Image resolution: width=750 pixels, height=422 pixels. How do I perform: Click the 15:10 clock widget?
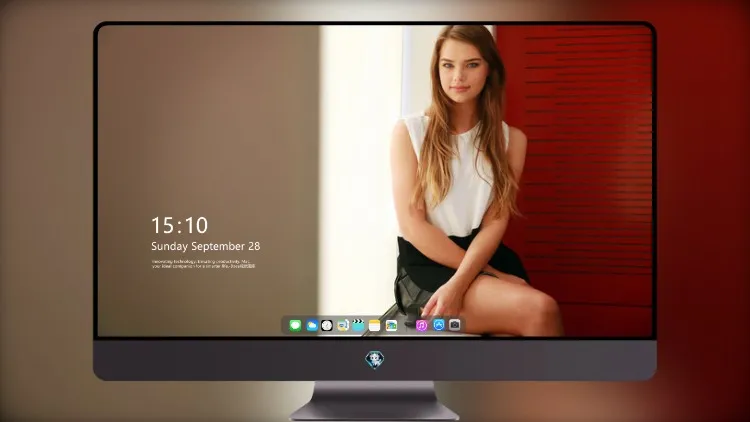pos(179,225)
